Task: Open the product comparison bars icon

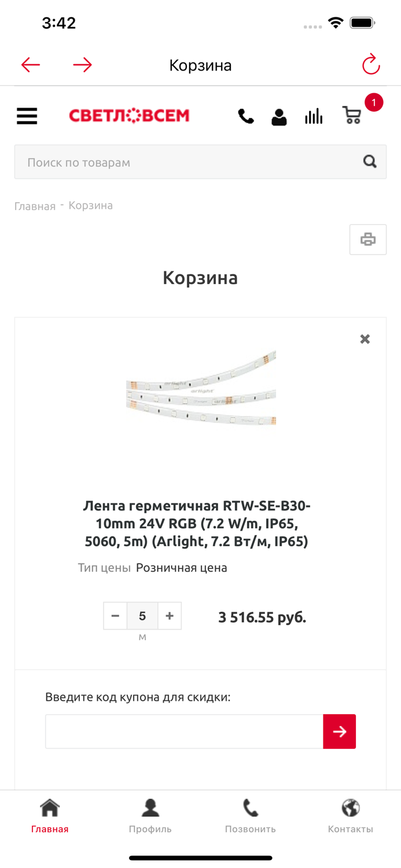Action: [x=314, y=116]
